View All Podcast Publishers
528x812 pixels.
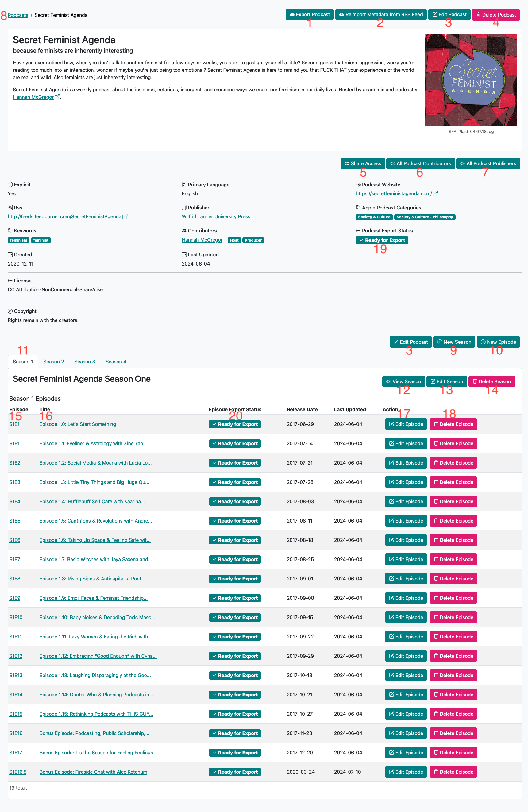tap(488, 163)
